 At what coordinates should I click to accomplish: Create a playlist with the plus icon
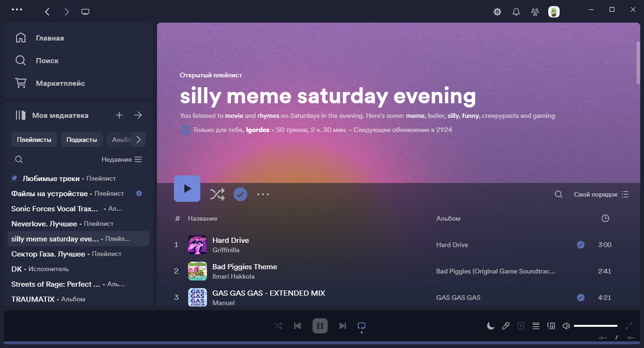[x=119, y=115]
